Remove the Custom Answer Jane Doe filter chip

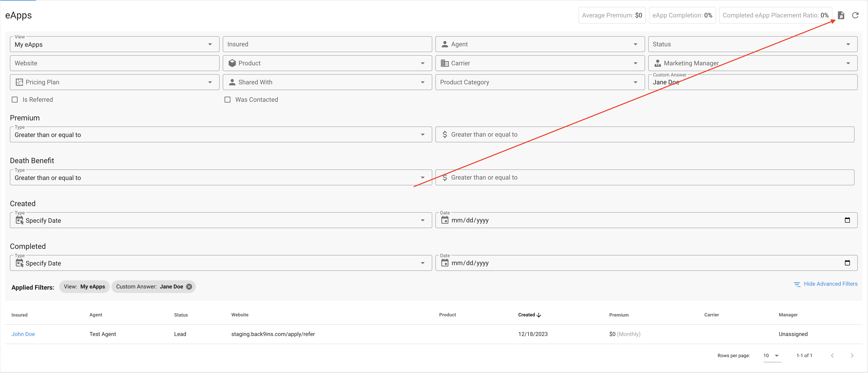coord(189,286)
